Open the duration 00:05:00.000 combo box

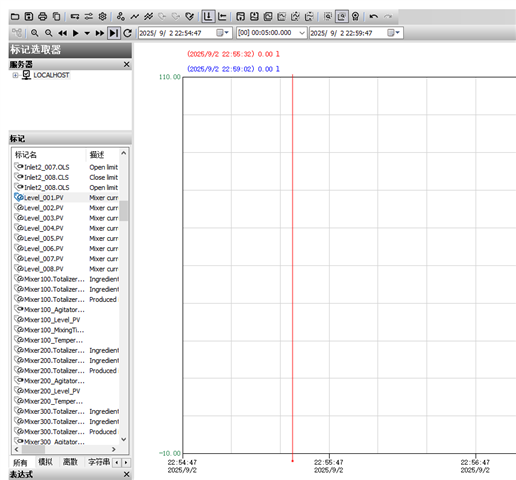272,33
